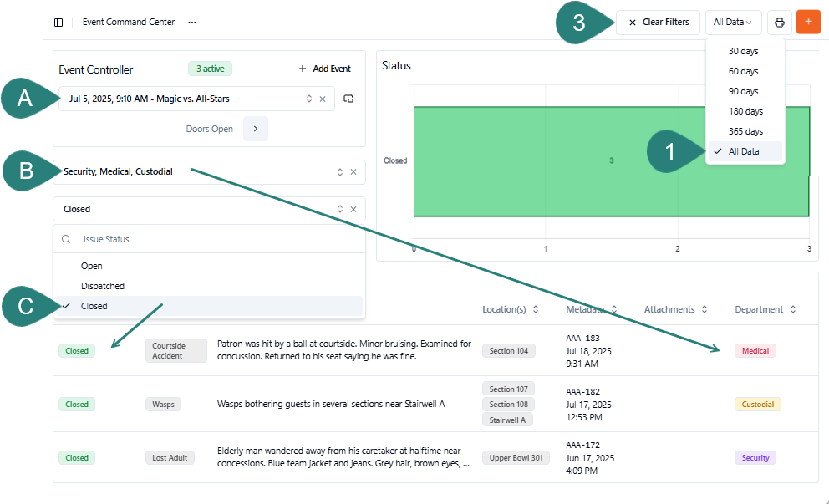Choose Open in Issue Status list
829x504 pixels.
92,266
